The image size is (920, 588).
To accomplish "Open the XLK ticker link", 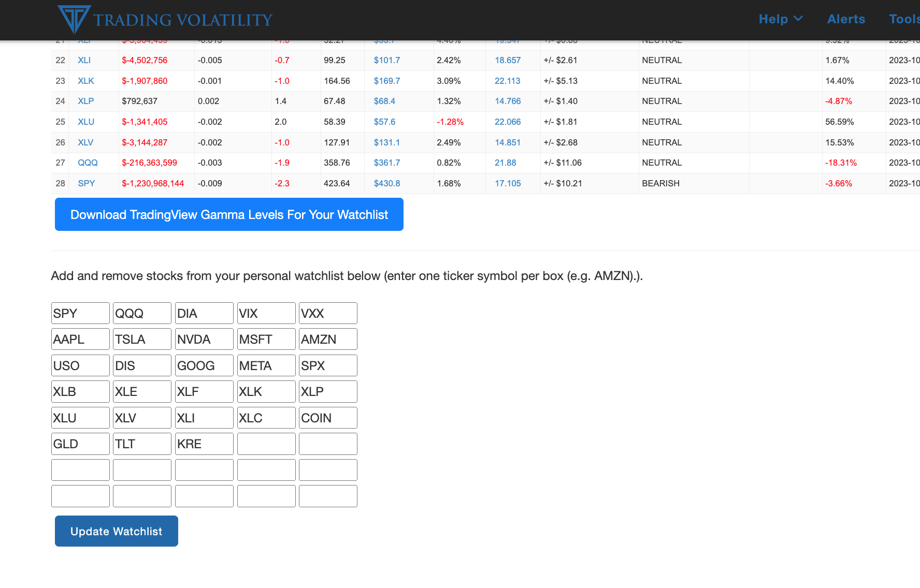I will [x=86, y=81].
